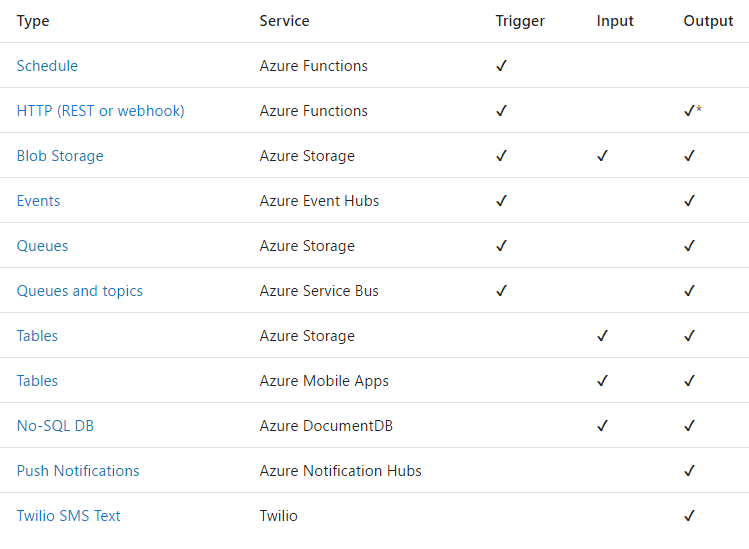Open the No-SQL DB link

55,425
